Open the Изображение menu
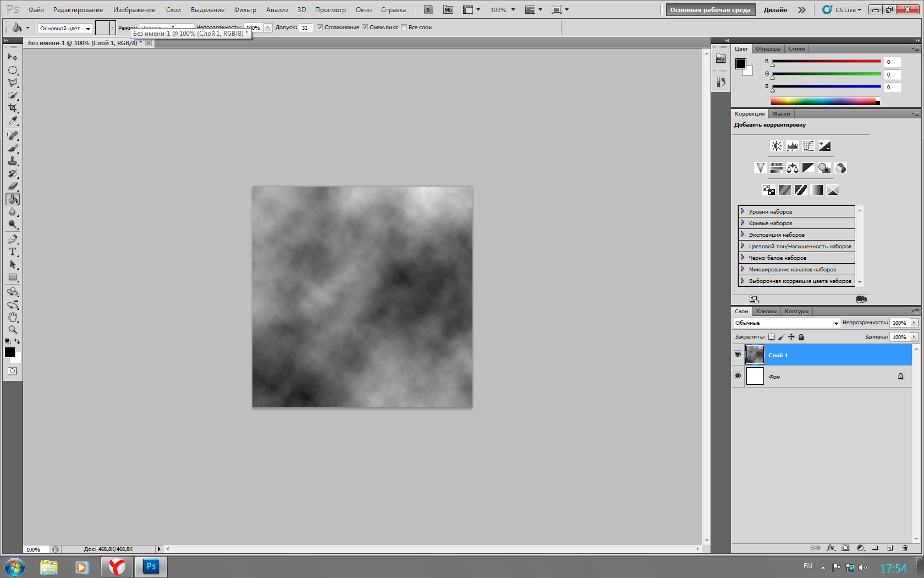 click(134, 10)
